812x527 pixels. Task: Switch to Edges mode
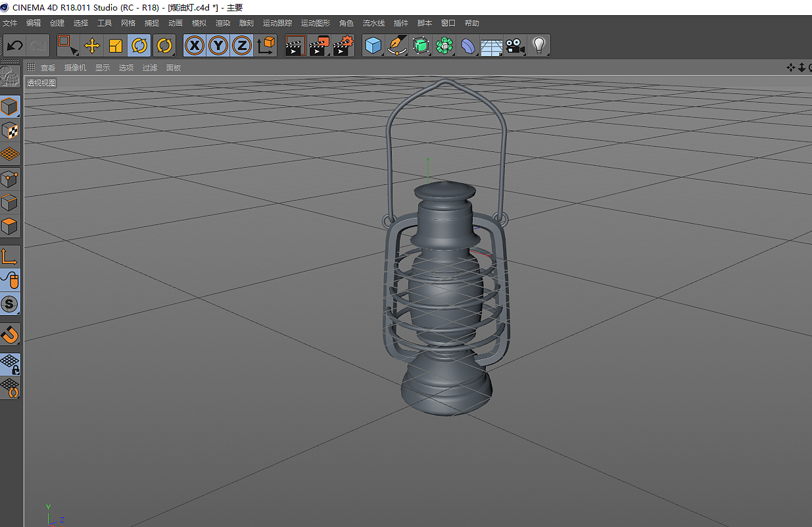10,202
